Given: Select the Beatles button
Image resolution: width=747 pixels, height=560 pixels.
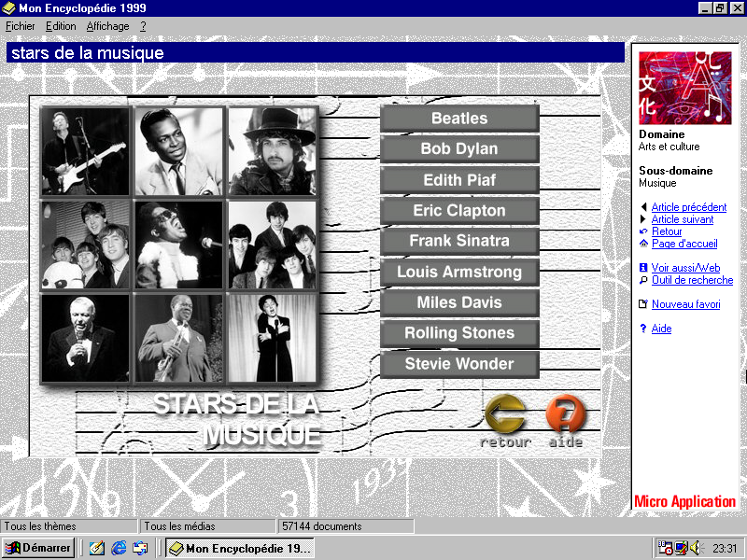Looking at the screenshot, I should coord(459,119).
